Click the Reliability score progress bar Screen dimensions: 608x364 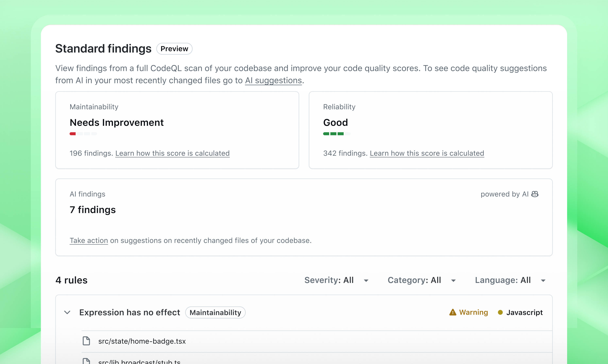(x=337, y=134)
